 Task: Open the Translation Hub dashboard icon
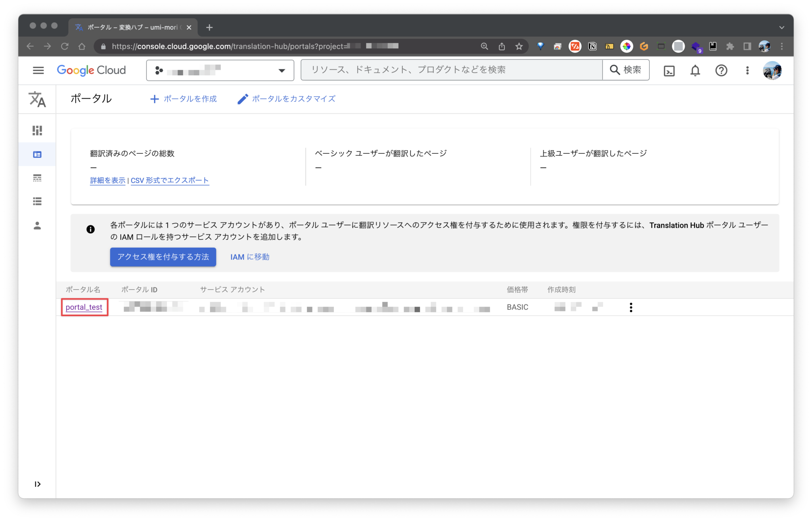[37, 130]
